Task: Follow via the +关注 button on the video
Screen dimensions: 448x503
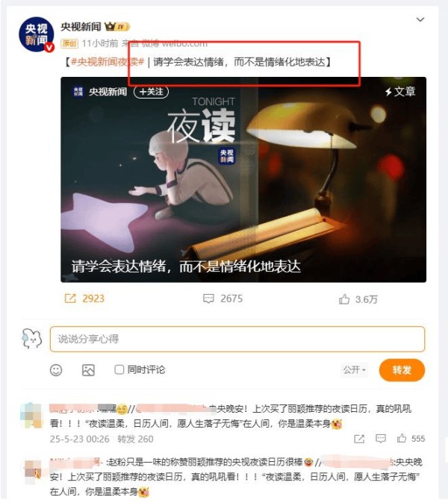Action: coord(151,92)
